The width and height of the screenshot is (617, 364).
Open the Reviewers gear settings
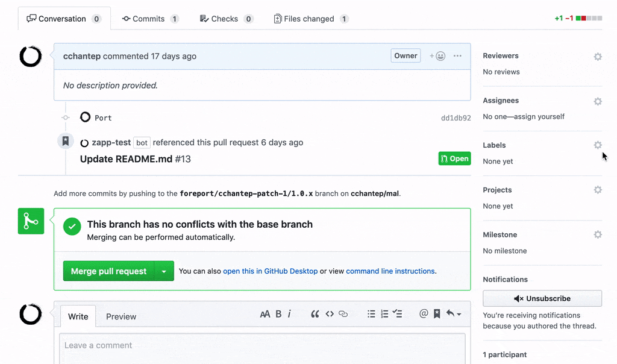(598, 57)
